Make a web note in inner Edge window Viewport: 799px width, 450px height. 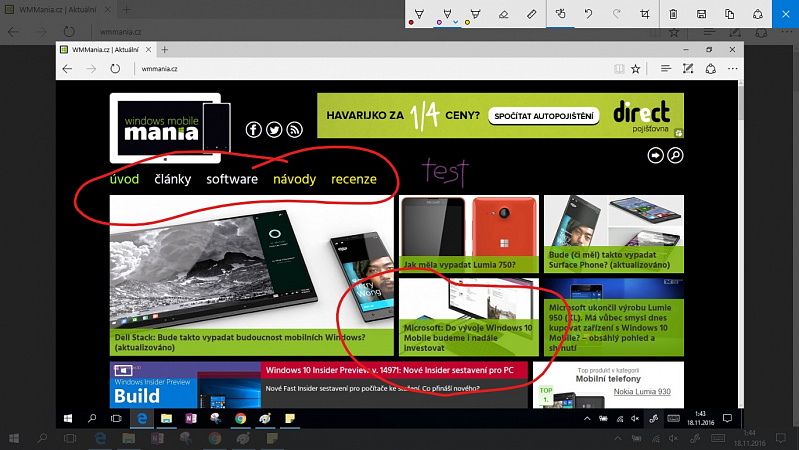pos(688,69)
